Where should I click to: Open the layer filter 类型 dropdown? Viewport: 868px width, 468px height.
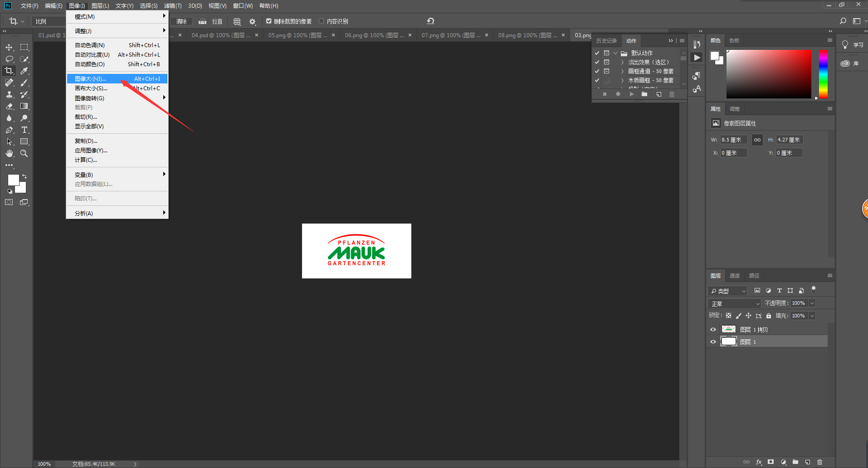(727, 291)
